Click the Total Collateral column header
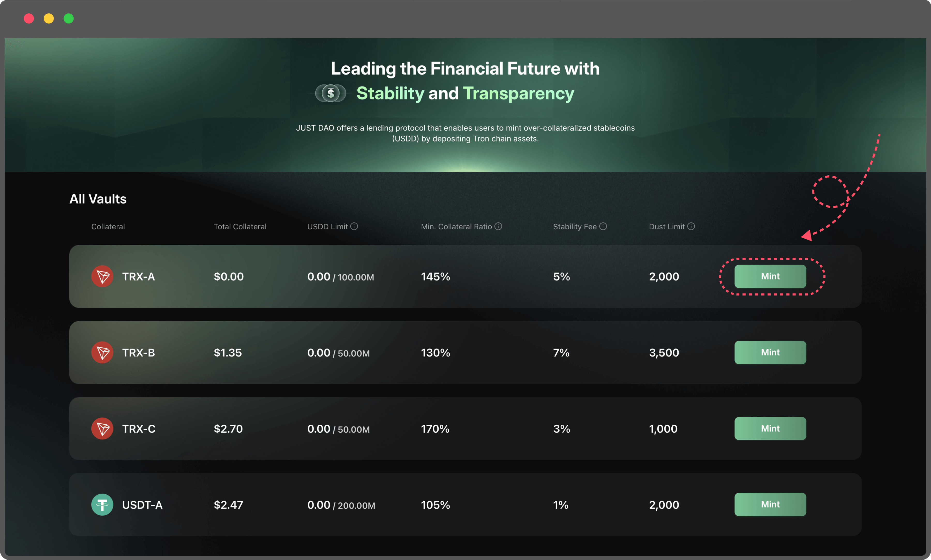 click(240, 227)
